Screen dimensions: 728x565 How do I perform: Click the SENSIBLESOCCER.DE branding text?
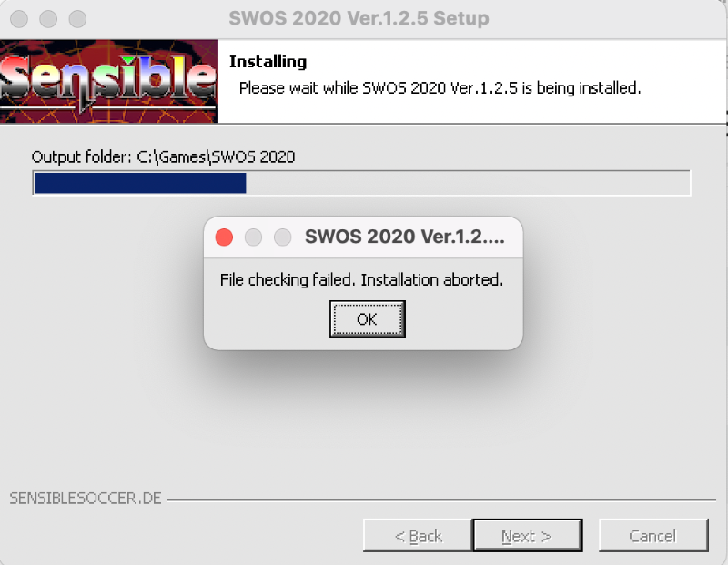86,499
